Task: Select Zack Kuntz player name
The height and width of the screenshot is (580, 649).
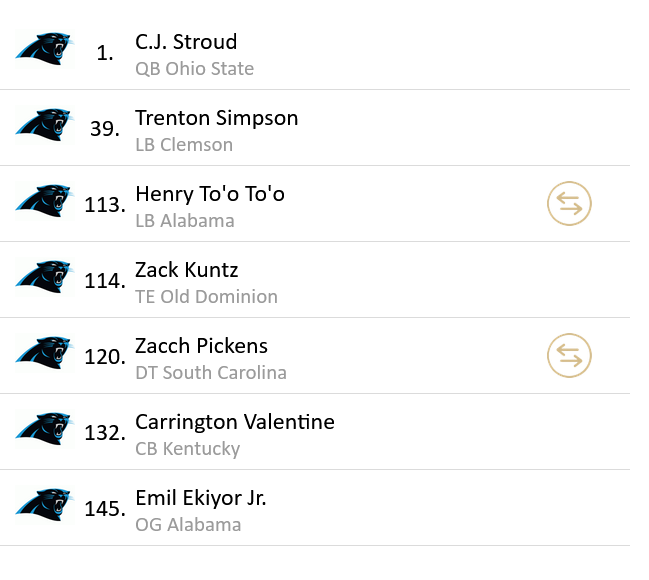Action: pyautogui.click(x=186, y=270)
